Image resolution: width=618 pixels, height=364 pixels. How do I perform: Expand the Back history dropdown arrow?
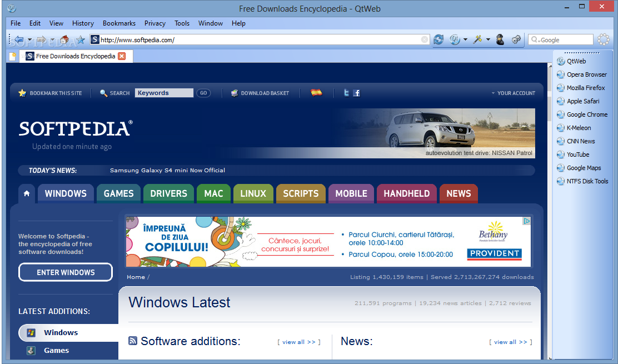click(x=29, y=39)
